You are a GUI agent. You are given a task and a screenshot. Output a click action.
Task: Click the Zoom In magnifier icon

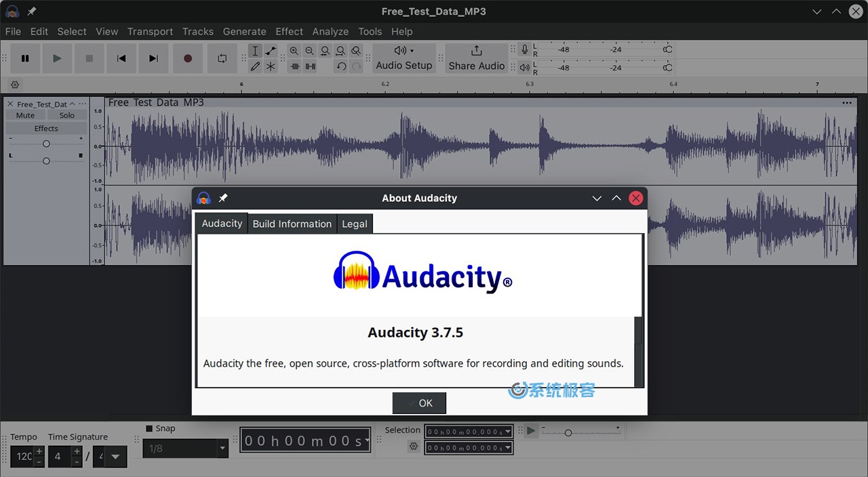[x=294, y=51]
